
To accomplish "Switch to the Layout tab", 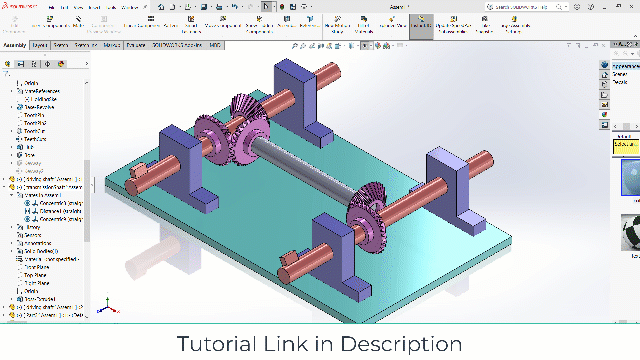I will 40,45.
